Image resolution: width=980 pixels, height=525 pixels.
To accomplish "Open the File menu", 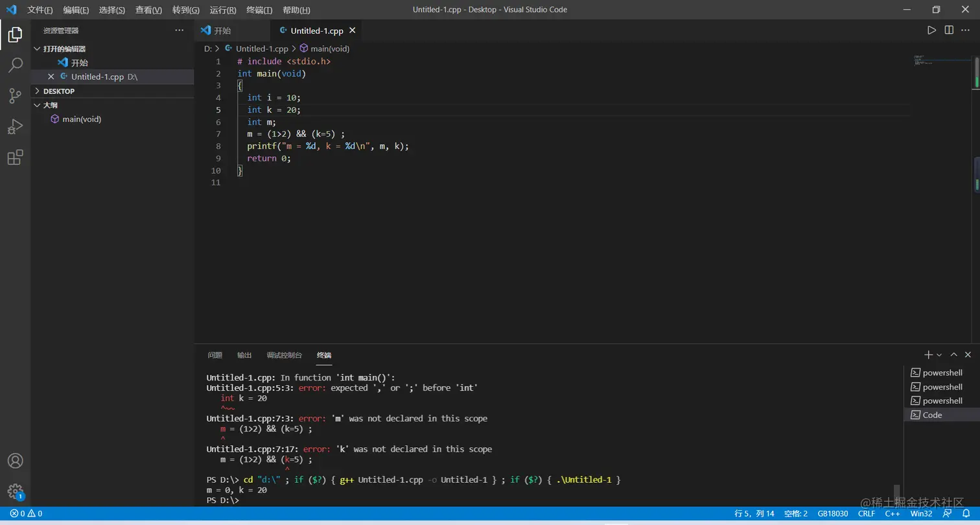I will (x=40, y=10).
